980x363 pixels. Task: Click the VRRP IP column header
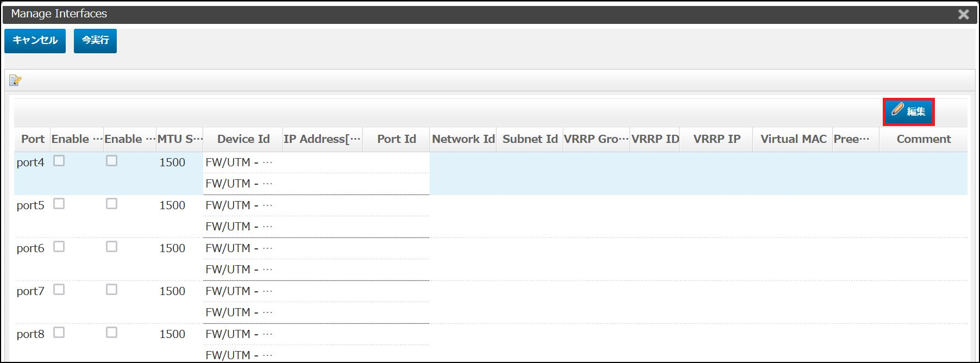point(717,139)
